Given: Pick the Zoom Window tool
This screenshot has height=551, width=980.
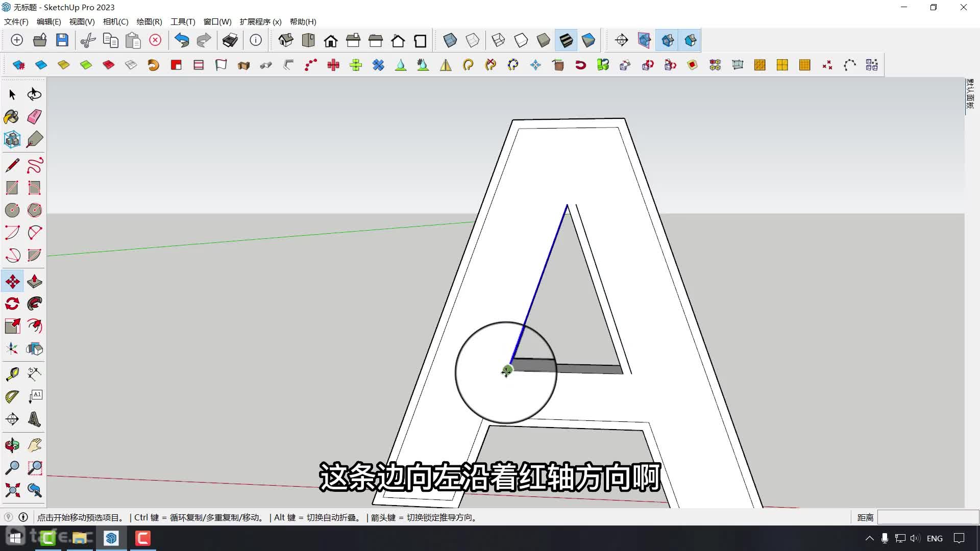Looking at the screenshot, I should (35, 468).
